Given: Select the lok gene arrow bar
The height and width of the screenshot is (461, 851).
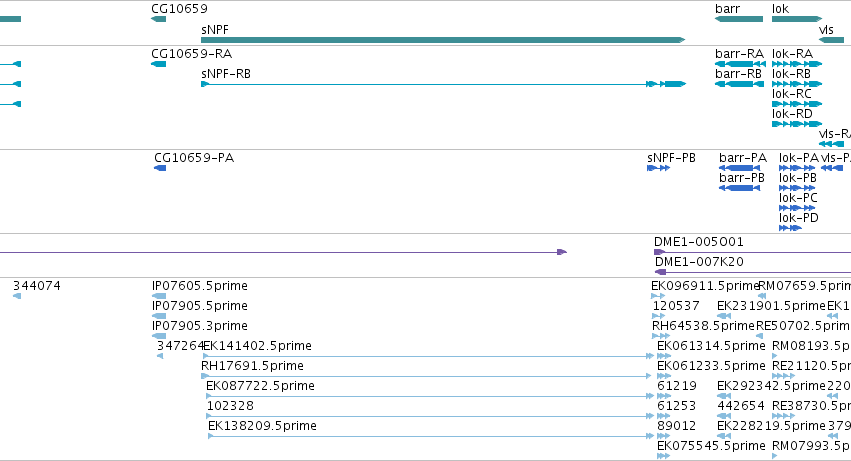Looking at the screenshot, I should [797, 19].
